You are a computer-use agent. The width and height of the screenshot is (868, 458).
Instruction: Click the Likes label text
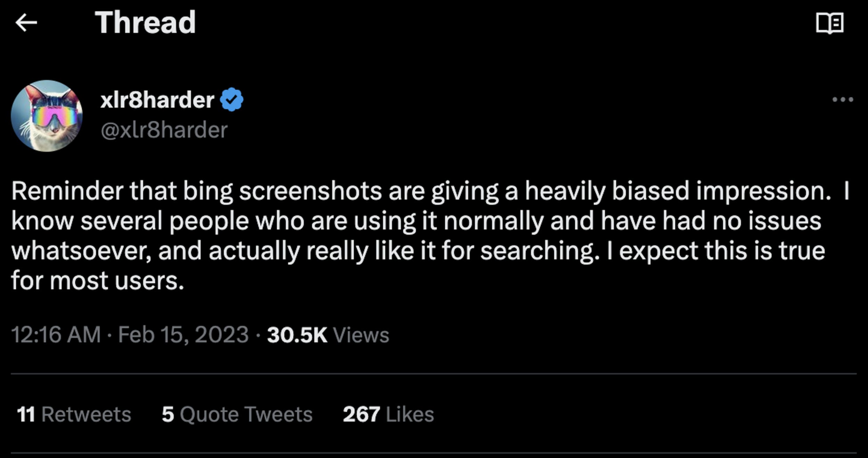click(410, 414)
